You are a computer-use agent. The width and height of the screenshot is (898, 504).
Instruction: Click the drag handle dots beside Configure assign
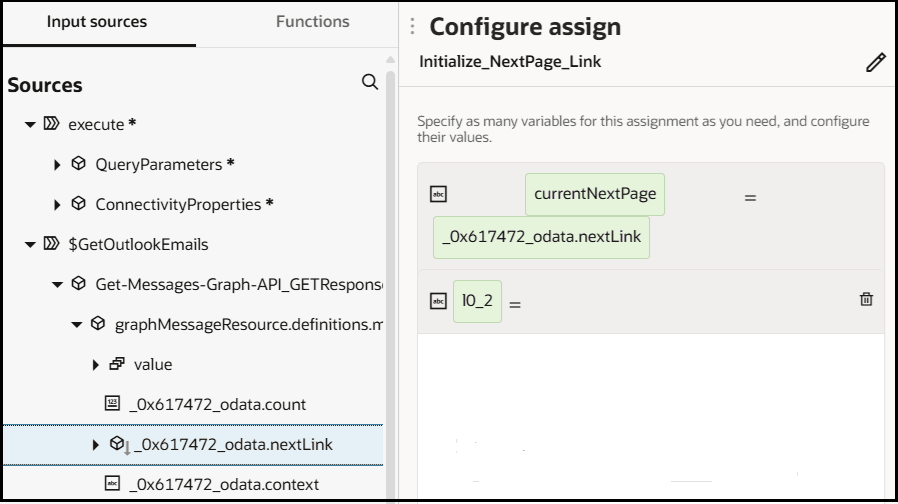tap(412, 27)
